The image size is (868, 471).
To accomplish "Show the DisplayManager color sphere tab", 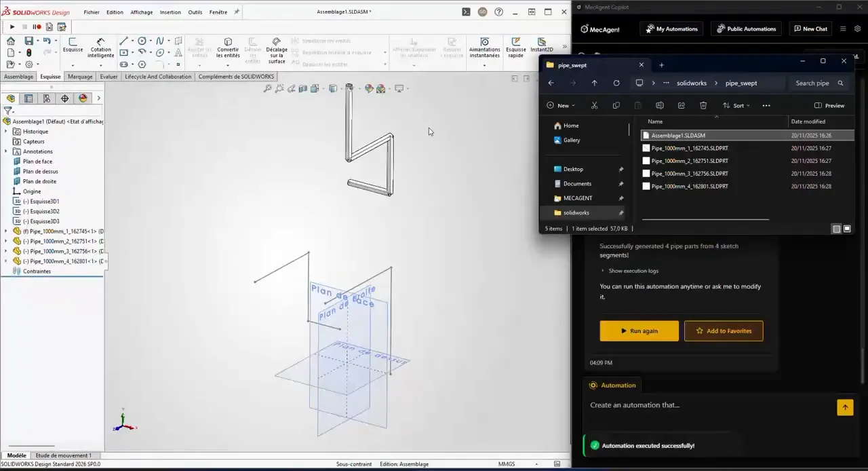I will tap(83, 98).
